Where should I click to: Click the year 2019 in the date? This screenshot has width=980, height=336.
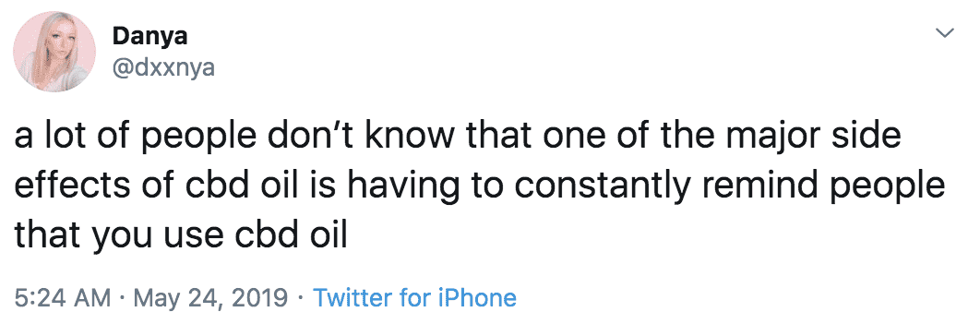[258, 297]
